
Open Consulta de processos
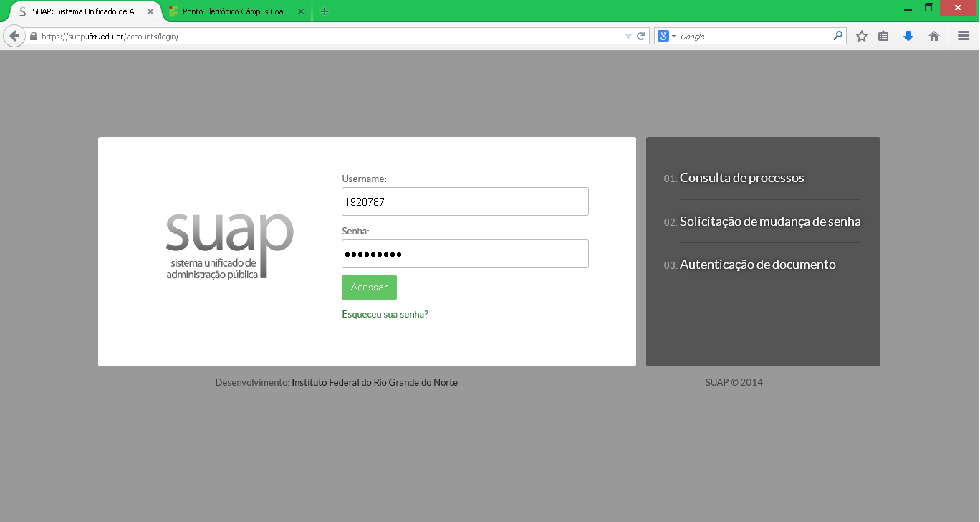(741, 178)
